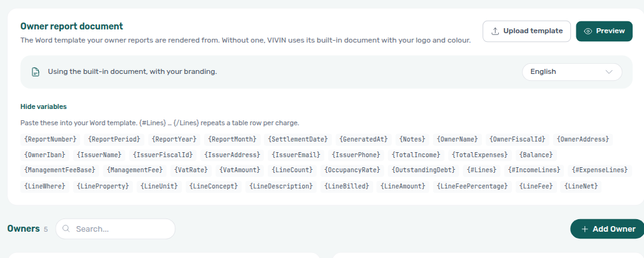
Task: Click the plus icon in Add Owner
Action: click(x=585, y=229)
